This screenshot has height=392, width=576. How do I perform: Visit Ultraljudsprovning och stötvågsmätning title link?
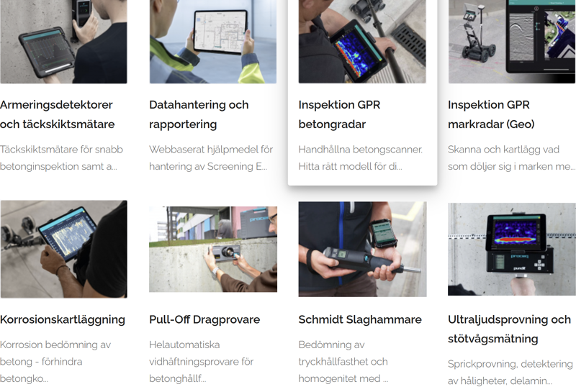click(x=510, y=329)
